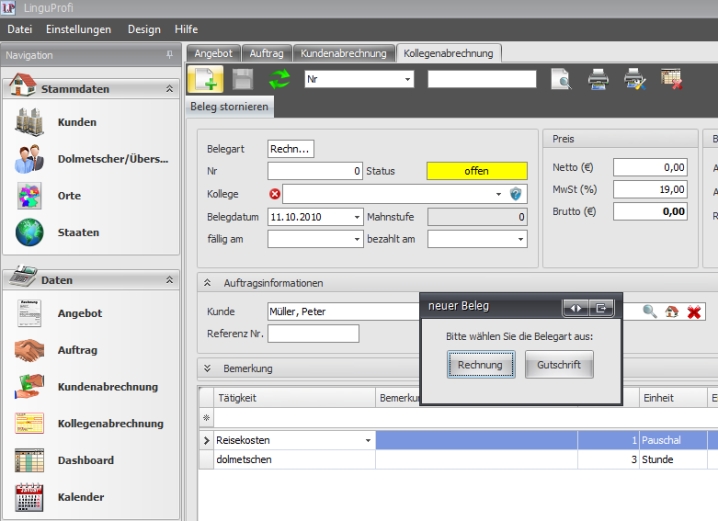
Task: Open Dashboard in the navigation sidebar
Action: tap(85, 460)
